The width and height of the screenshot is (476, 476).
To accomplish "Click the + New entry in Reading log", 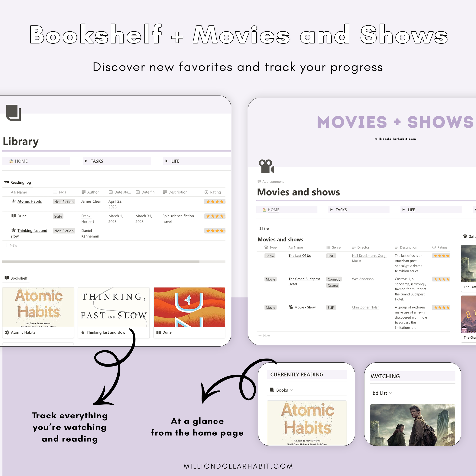I will [13, 245].
